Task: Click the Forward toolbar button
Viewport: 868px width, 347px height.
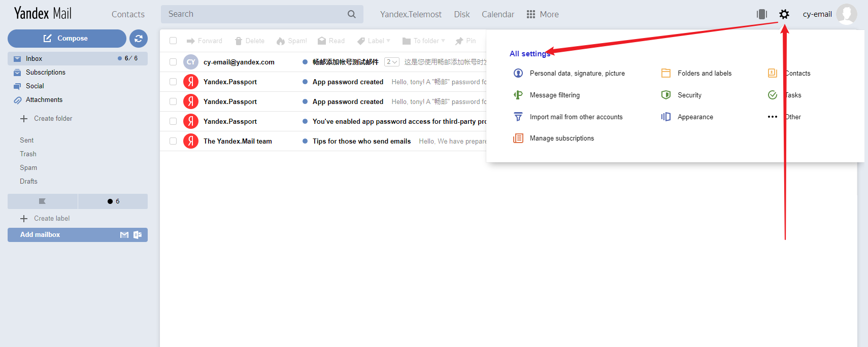Action: (x=205, y=41)
